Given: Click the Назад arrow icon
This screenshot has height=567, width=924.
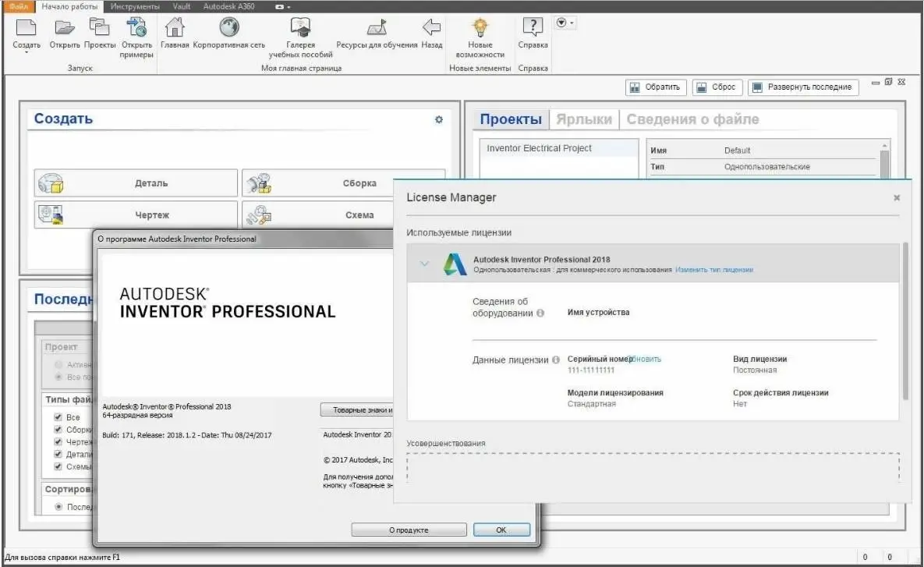Looking at the screenshot, I should click(x=431, y=27).
